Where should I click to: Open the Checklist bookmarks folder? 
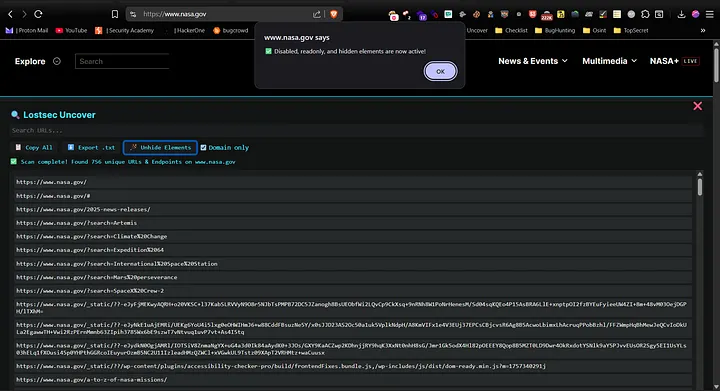coord(511,30)
